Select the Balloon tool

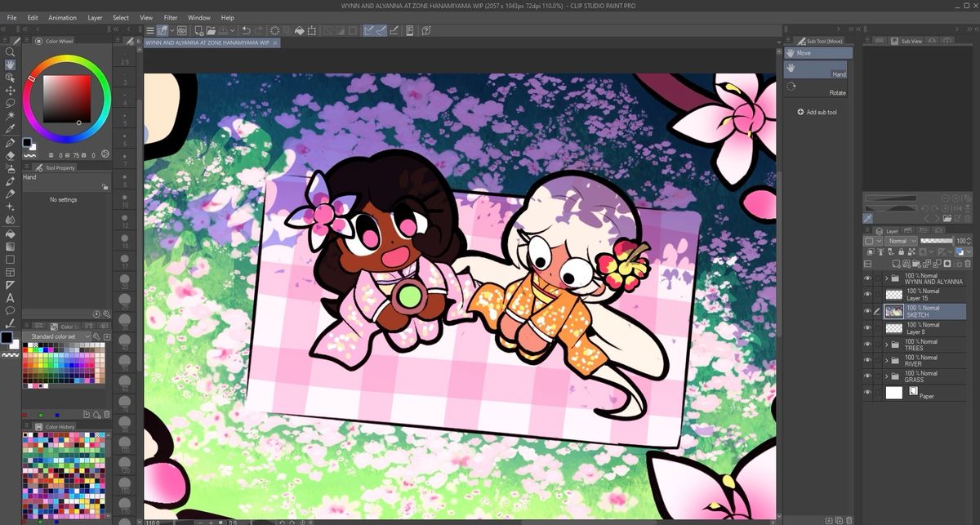coord(10,310)
